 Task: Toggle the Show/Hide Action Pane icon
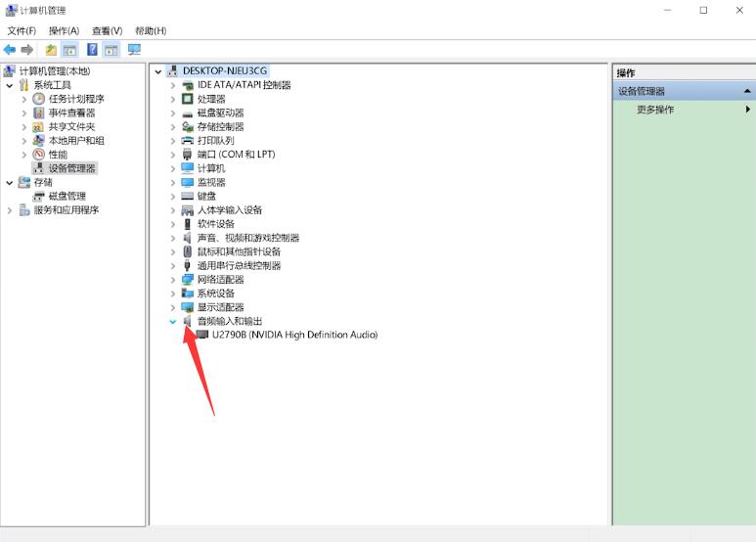coord(111,50)
